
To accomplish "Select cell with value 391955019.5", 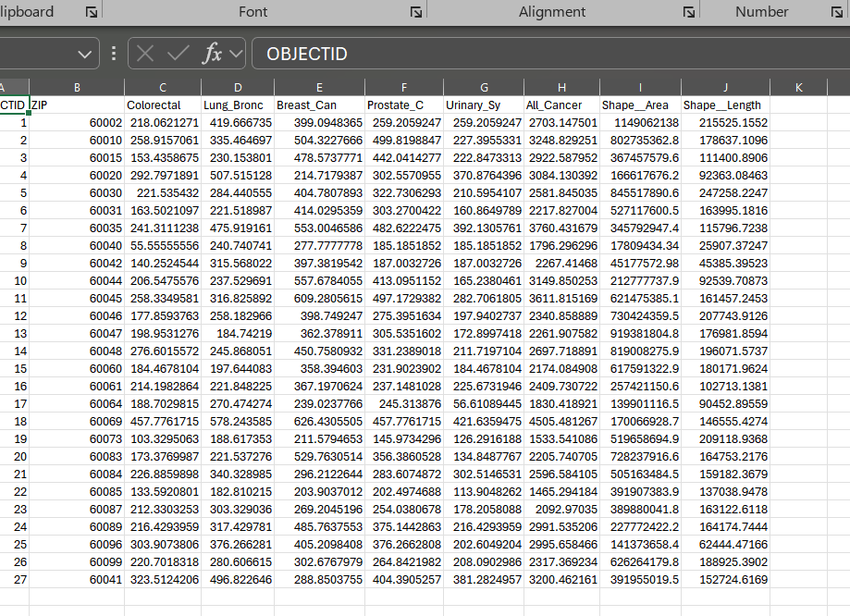I will point(640,580).
